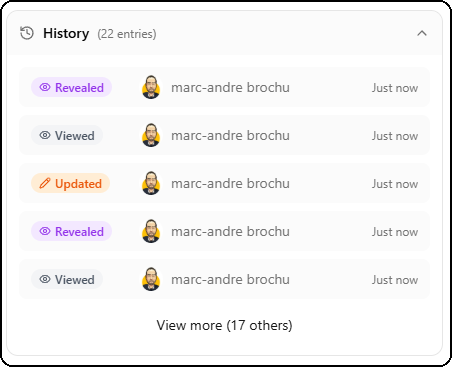452x367 pixels.
Task: Open the avatar in the Updated row
Action: point(151,183)
